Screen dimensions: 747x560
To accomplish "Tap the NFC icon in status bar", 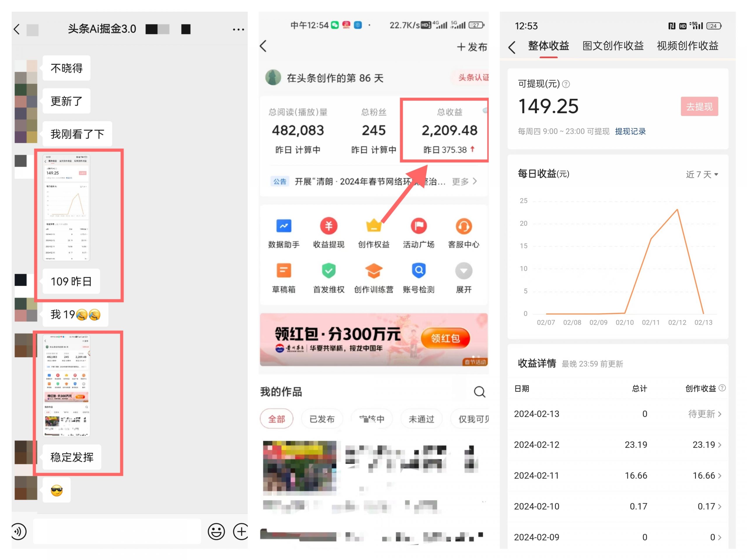I will click(x=672, y=26).
